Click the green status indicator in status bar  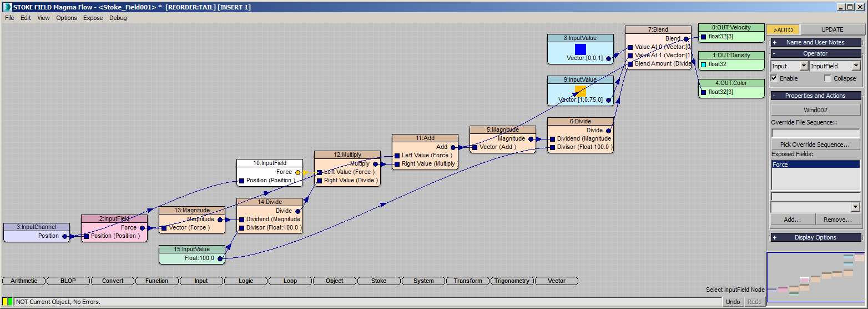point(10,302)
